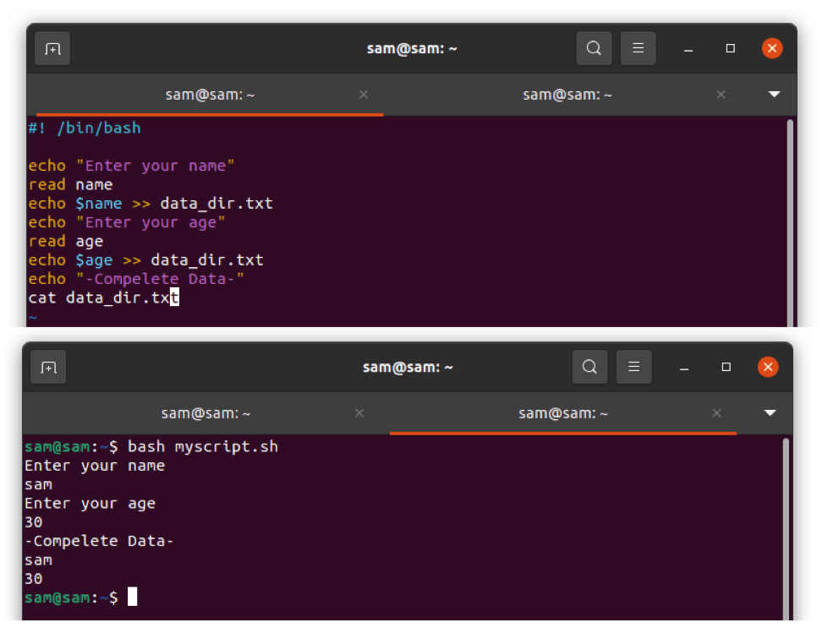This screenshot has height=644, width=822.
Task: Switch to the left sam@sam tab in the top window
Action: point(210,95)
